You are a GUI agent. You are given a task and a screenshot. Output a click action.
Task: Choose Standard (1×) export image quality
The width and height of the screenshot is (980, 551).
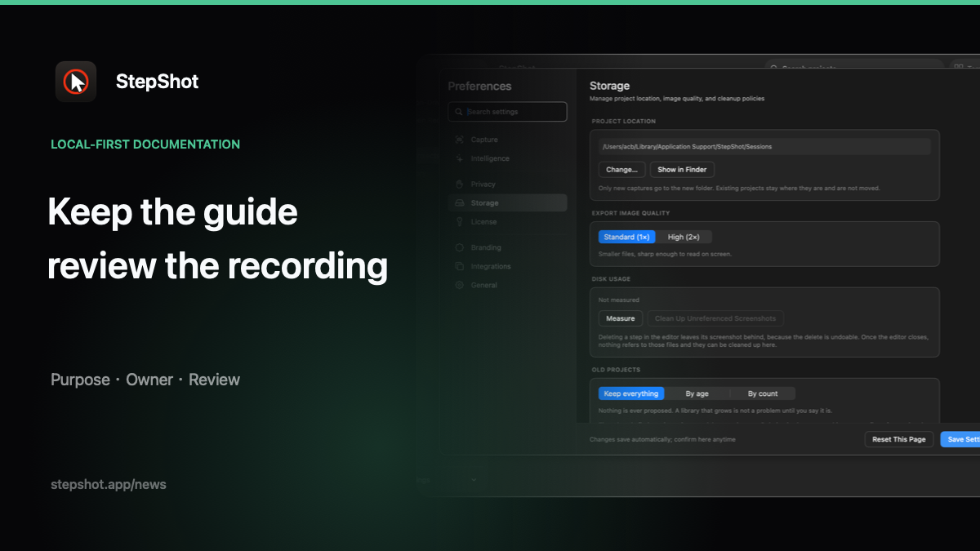click(627, 238)
